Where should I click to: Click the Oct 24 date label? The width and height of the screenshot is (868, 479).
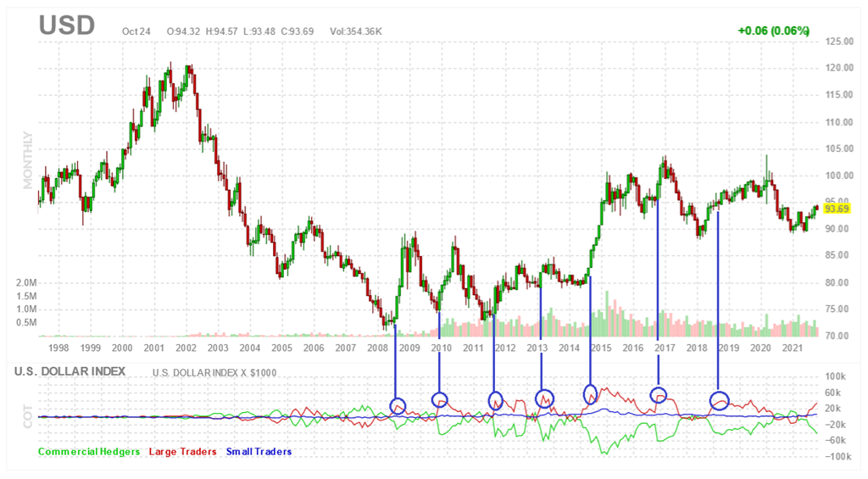[136, 31]
